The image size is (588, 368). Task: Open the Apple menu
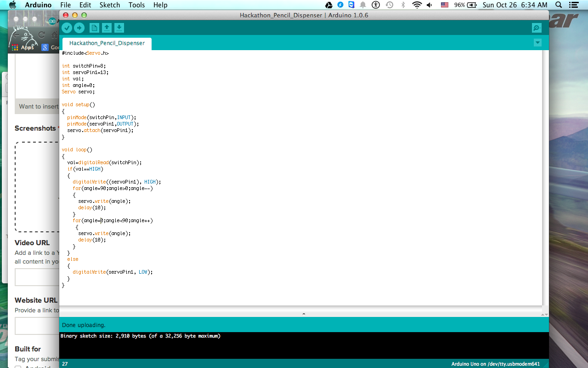click(x=12, y=5)
